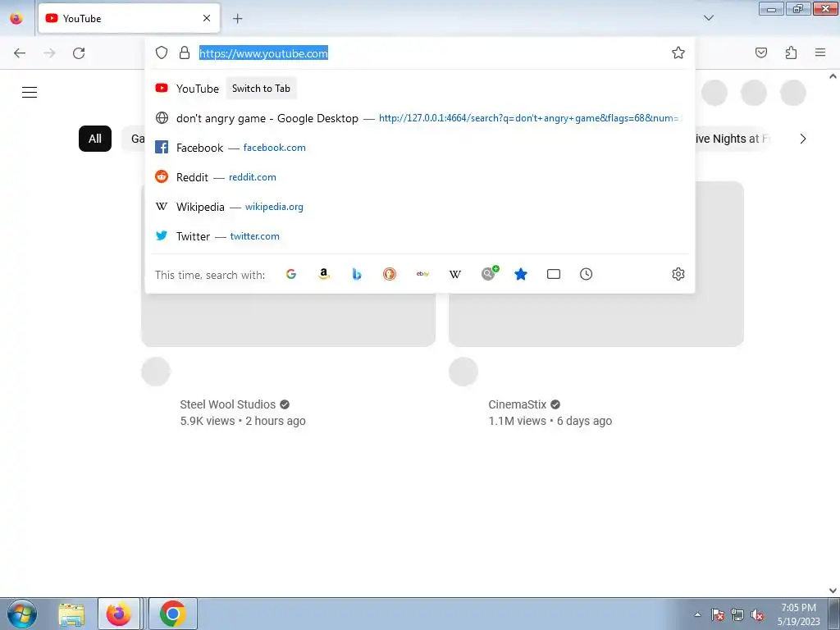The width and height of the screenshot is (840, 630).
Task: Open the Steel Wool Studios video thumbnail
Action: tap(288, 319)
